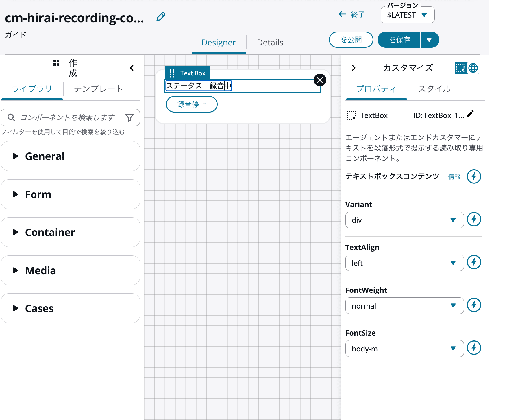Open the スタイル tab

(434, 89)
